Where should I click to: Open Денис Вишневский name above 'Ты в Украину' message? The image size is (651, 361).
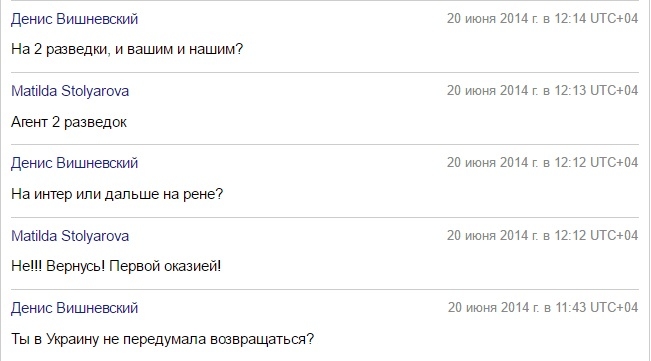pyautogui.click(x=74, y=308)
